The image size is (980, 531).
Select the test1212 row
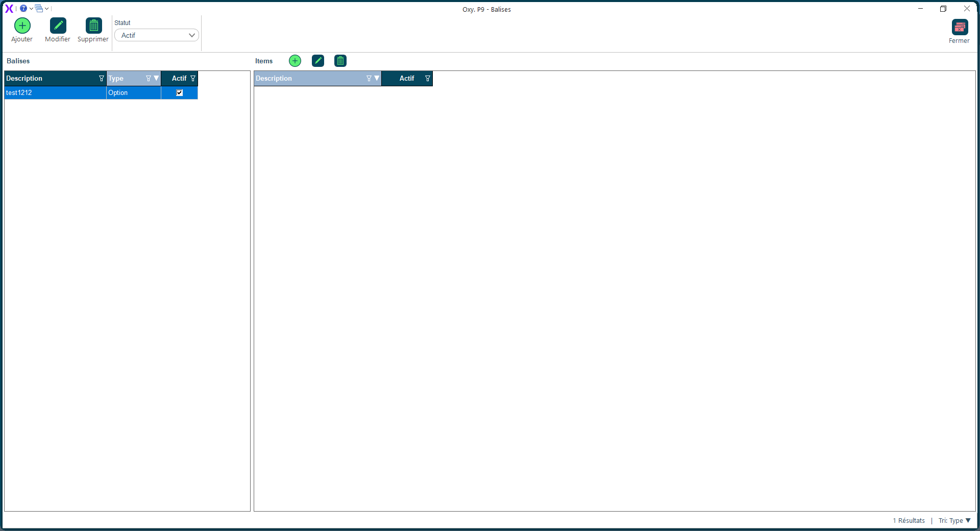point(101,92)
